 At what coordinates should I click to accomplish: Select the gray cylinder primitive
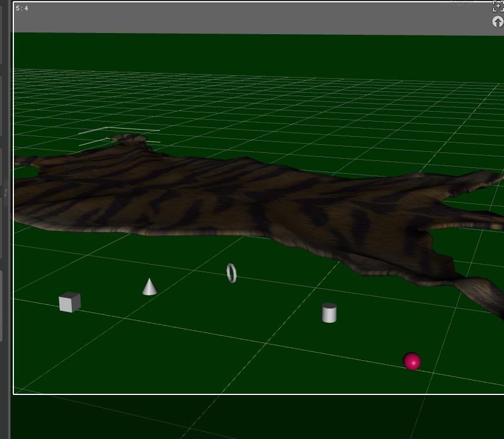329,313
